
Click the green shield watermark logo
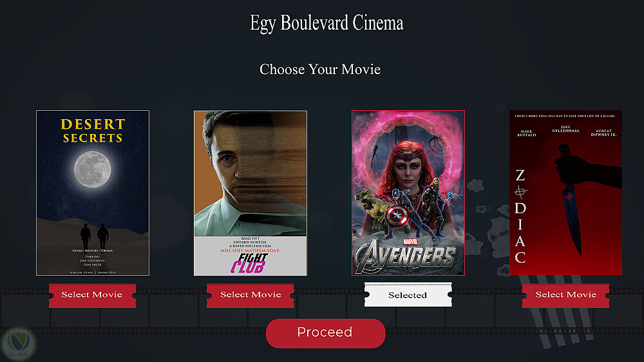(x=19, y=344)
